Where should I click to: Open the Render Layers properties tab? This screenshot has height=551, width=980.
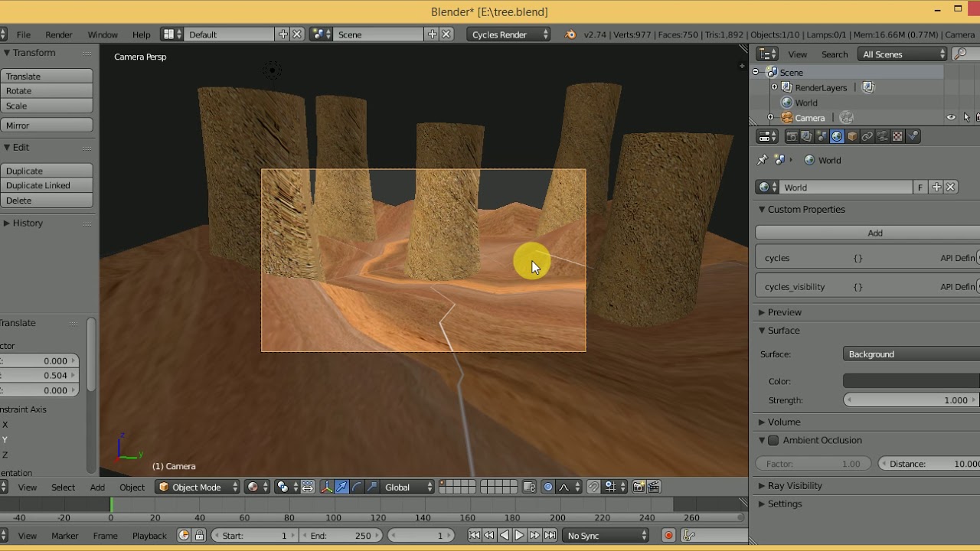[807, 136]
